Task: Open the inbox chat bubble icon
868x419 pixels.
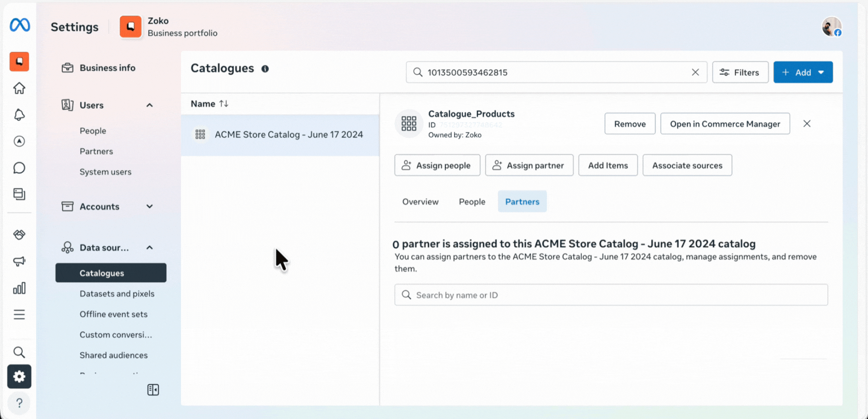Action: (19, 168)
